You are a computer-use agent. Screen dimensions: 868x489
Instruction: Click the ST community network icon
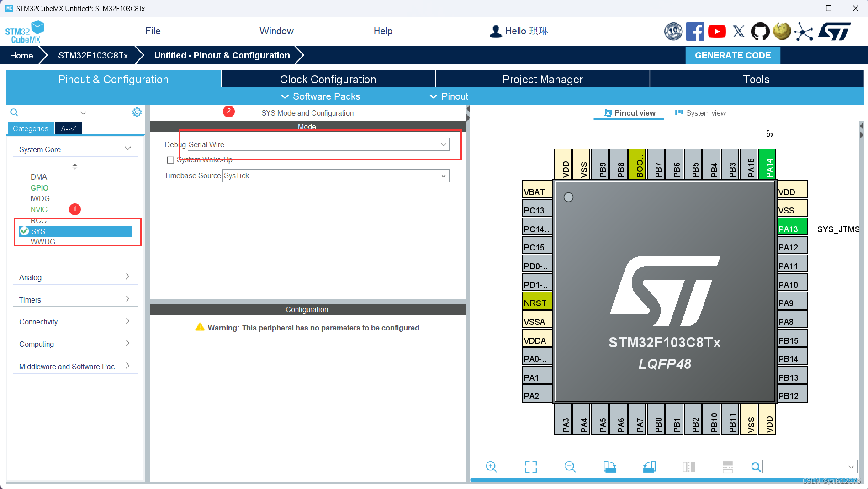click(x=804, y=32)
